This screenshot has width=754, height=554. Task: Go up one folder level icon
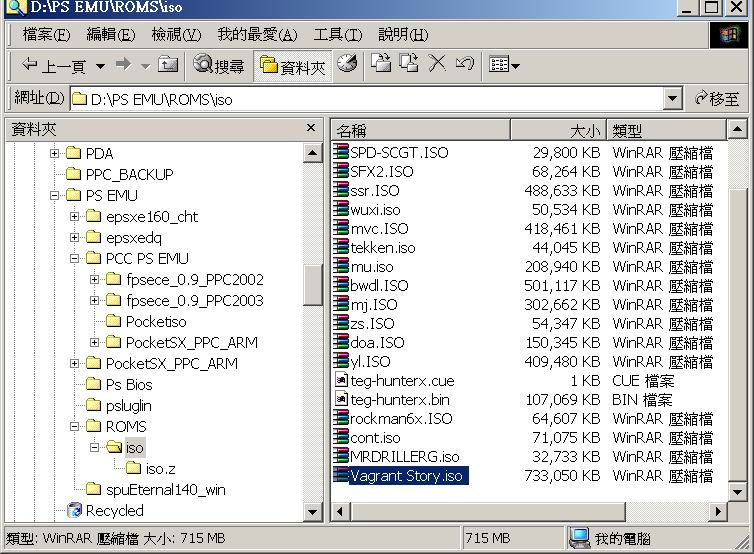click(168, 64)
